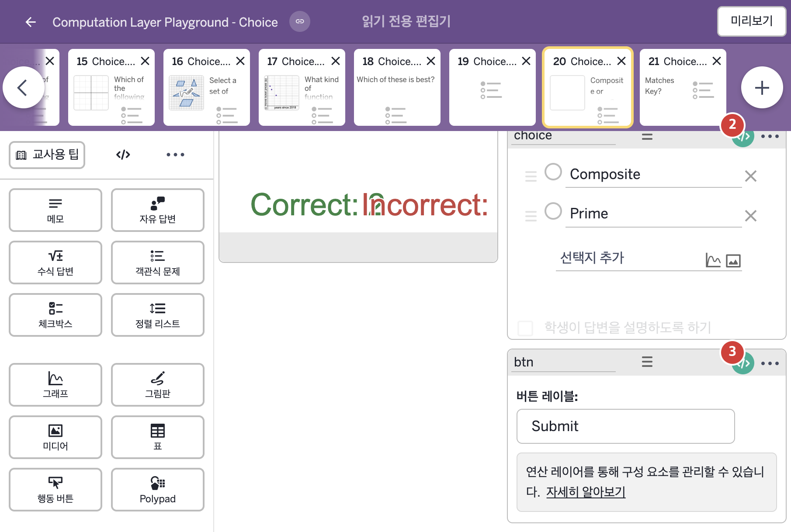Add a 객관식 문제 multiple choice component

[158, 263]
